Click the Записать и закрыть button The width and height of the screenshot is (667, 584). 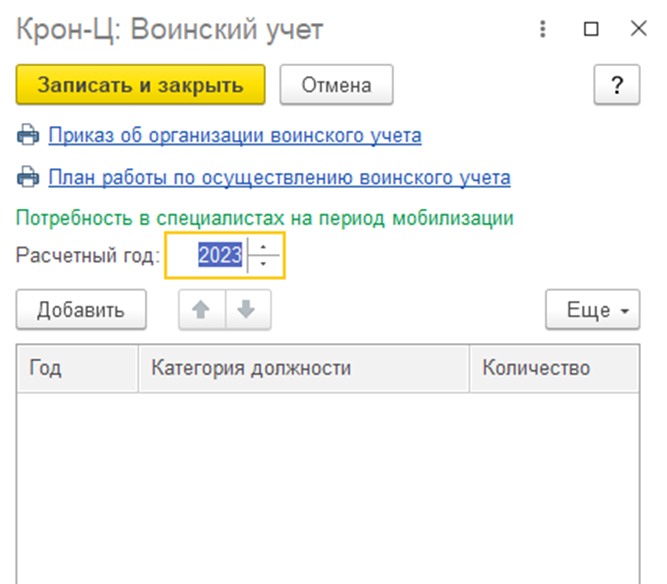(140, 85)
